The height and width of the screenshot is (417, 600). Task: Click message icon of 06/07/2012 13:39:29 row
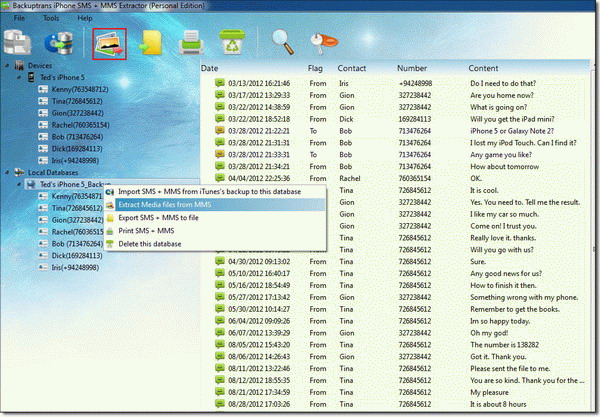coord(219,332)
